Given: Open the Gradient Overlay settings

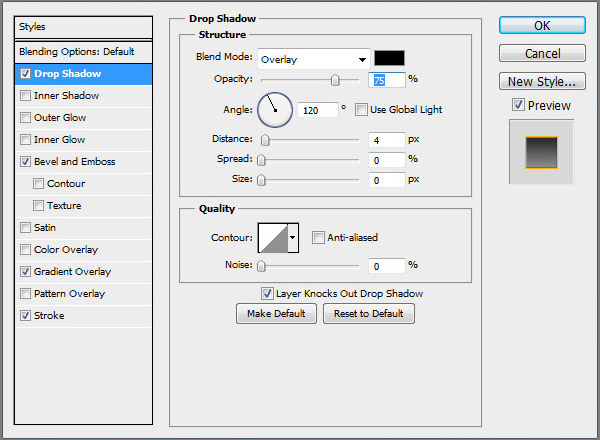Looking at the screenshot, I should [72, 272].
